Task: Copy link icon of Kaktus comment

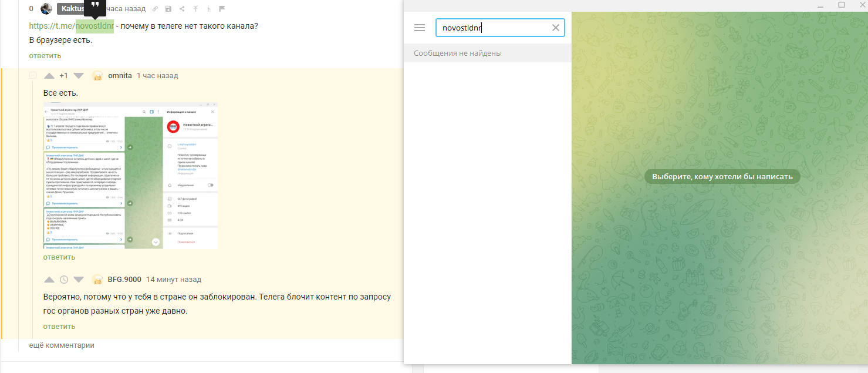Action: pyautogui.click(x=154, y=9)
